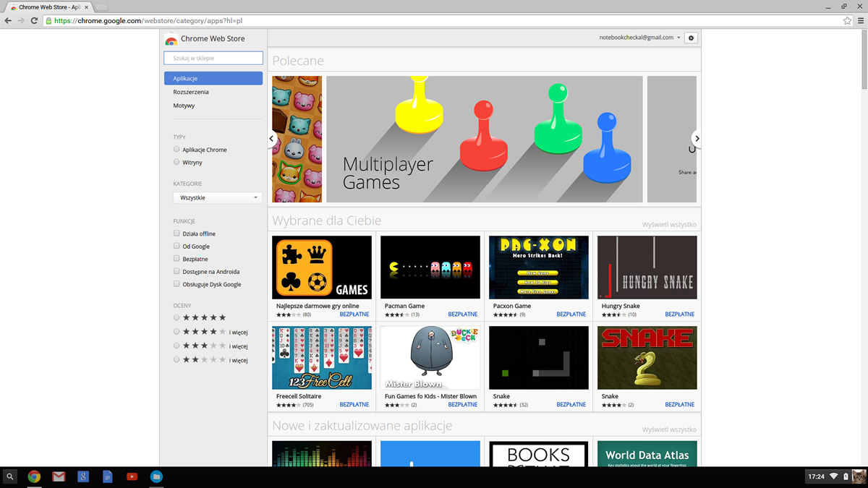Viewport: 868px width, 488px height.
Task: Click the Szukaj w sklepie search field
Action: point(213,58)
